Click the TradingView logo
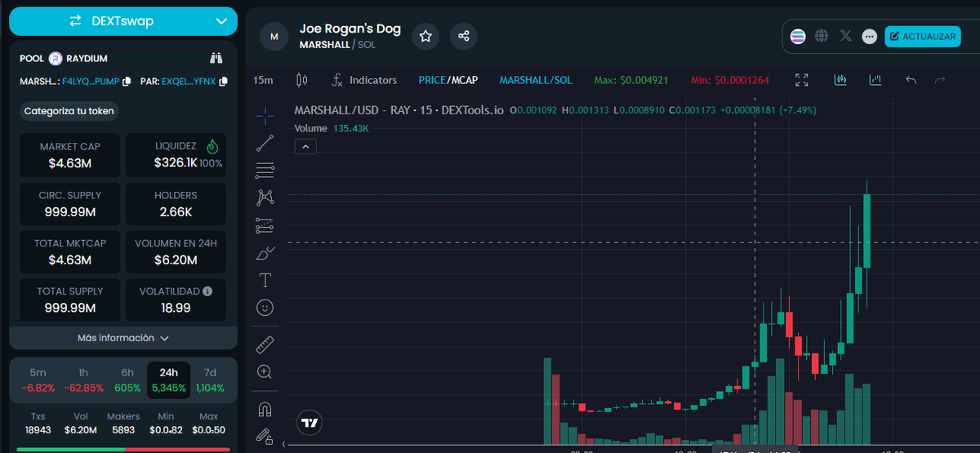The height and width of the screenshot is (453, 980). pyautogui.click(x=310, y=422)
